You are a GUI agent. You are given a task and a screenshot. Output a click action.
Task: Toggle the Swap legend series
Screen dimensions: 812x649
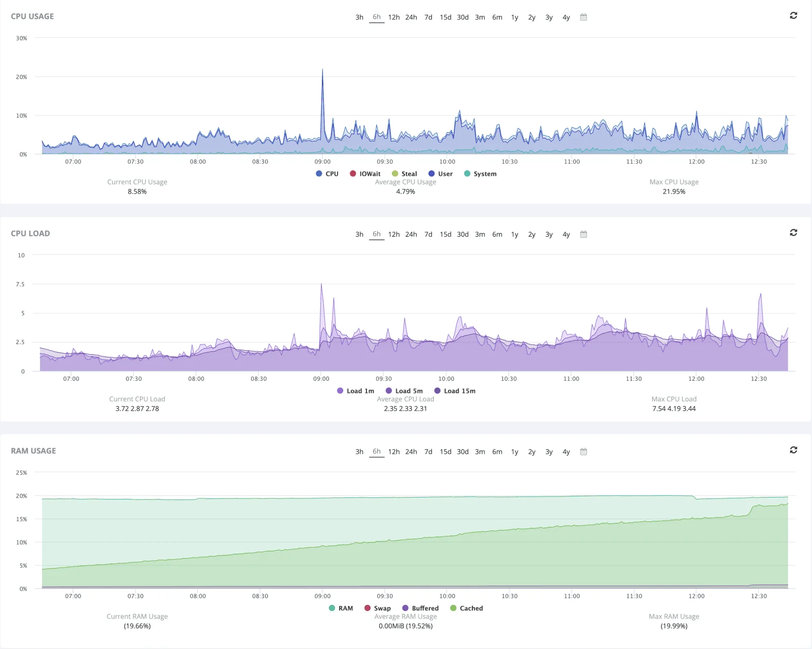pyautogui.click(x=378, y=608)
